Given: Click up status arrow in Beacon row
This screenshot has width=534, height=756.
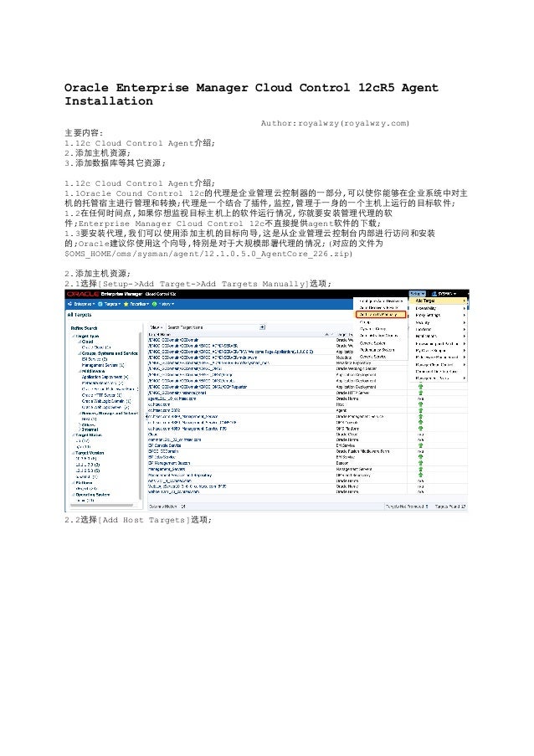Looking at the screenshot, I should pos(420,463).
